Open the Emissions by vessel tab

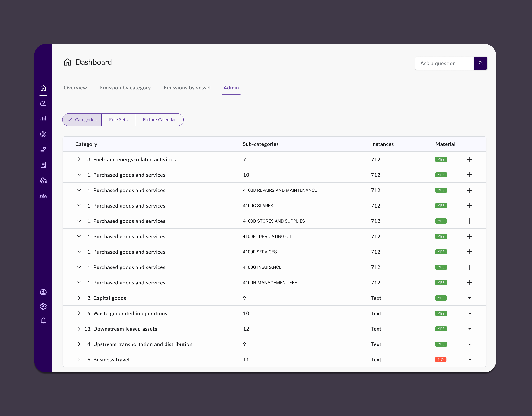click(187, 88)
